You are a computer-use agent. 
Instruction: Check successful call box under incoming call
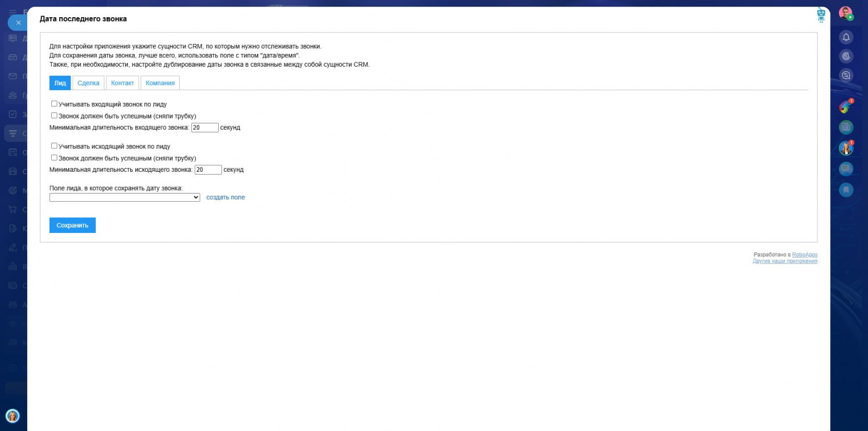[54, 116]
